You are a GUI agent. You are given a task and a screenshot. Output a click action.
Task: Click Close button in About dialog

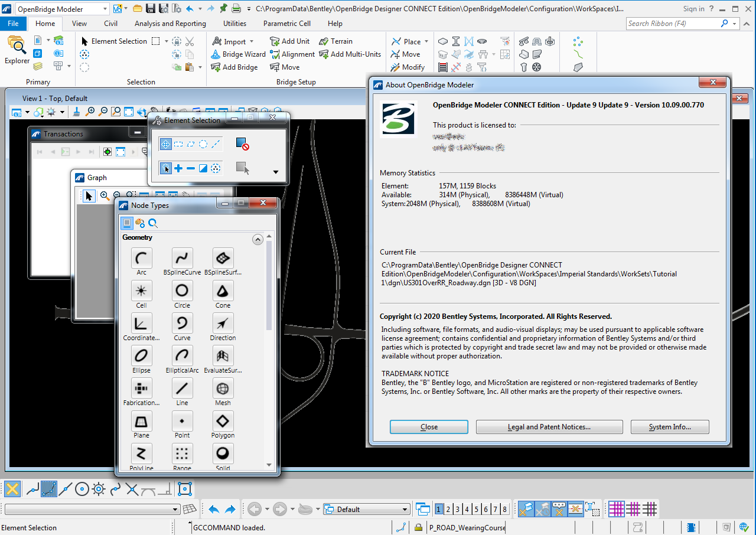[x=429, y=427]
